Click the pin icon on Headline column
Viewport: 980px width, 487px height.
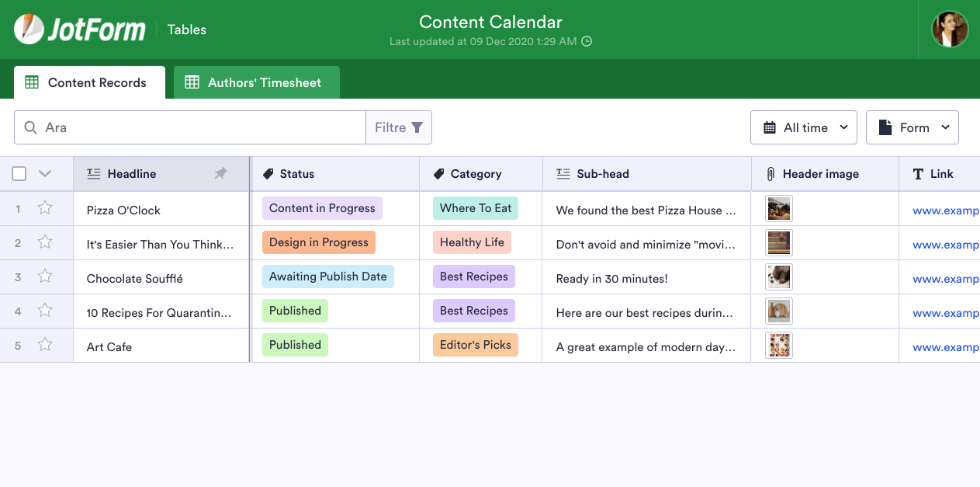click(x=221, y=174)
